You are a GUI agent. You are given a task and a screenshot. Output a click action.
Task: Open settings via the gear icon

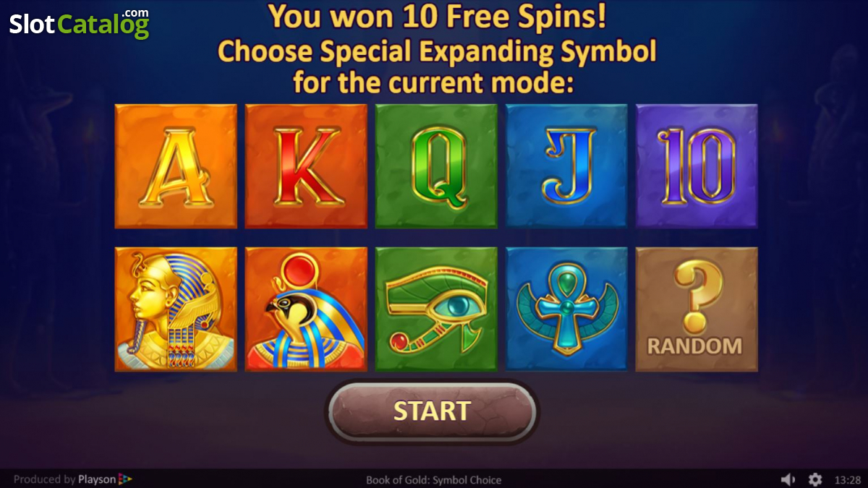pos(815,479)
